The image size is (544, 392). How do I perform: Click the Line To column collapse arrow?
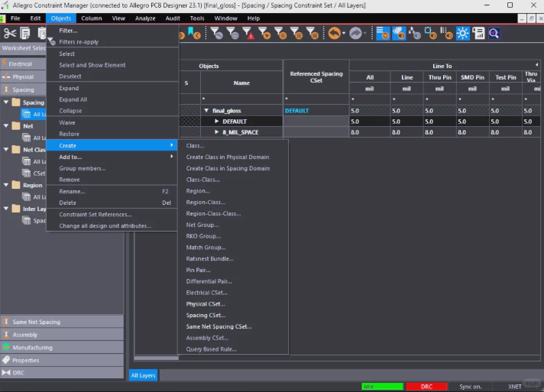click(x=536, y=65)
